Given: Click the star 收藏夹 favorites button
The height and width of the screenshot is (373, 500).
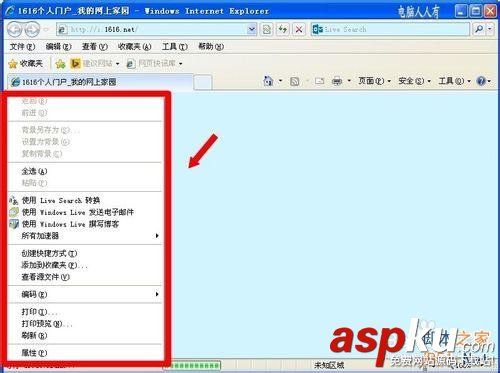Looking at the screenshot, I should click(26, 63).
